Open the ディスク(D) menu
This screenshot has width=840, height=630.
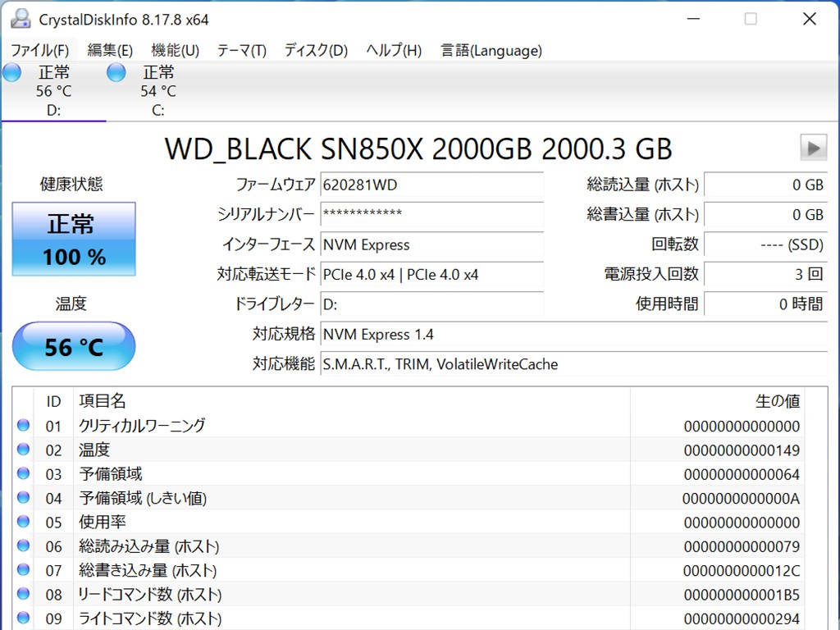[316, 50]
